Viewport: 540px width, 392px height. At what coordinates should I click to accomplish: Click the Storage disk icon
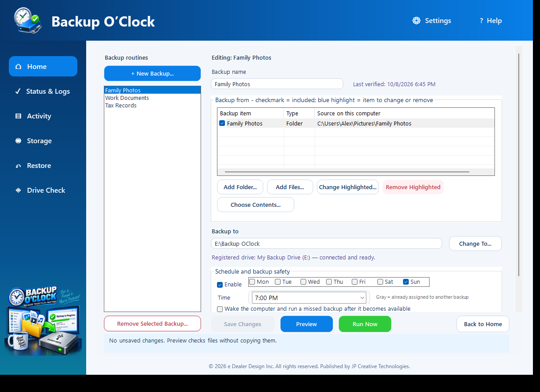[x=18, y=141]
